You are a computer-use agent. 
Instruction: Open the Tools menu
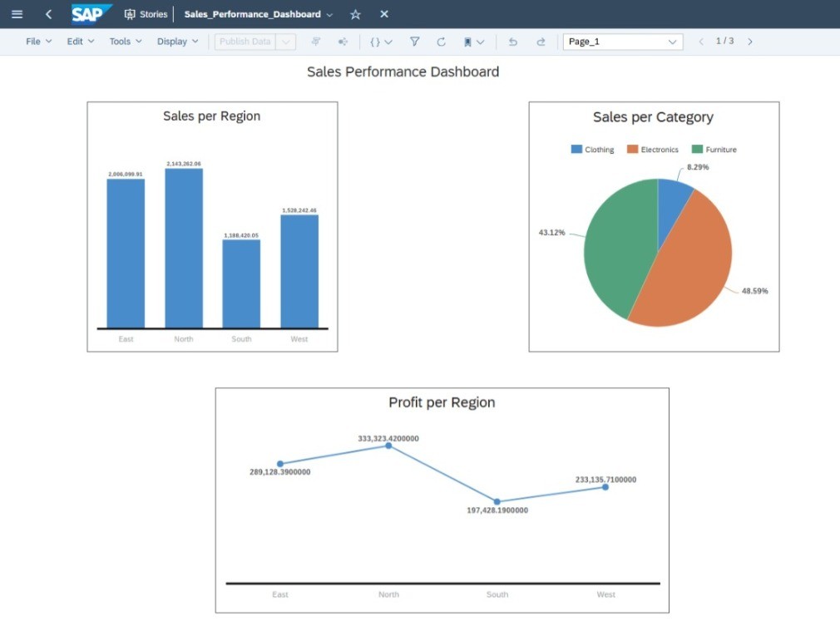tap(126, 42)
